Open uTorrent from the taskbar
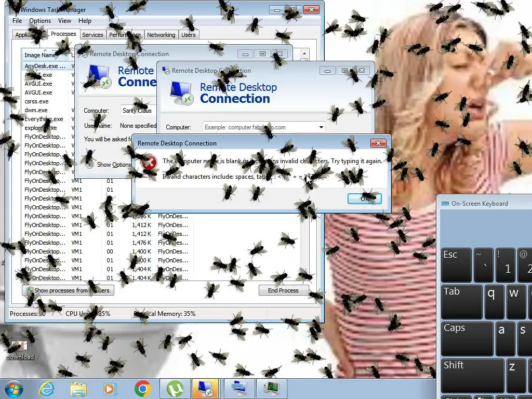Screen dimensions: 532x399 [175, 389]
